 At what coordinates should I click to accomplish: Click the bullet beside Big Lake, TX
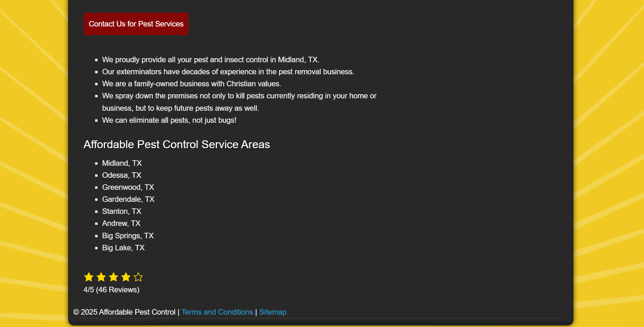click(x=97, y=248)
